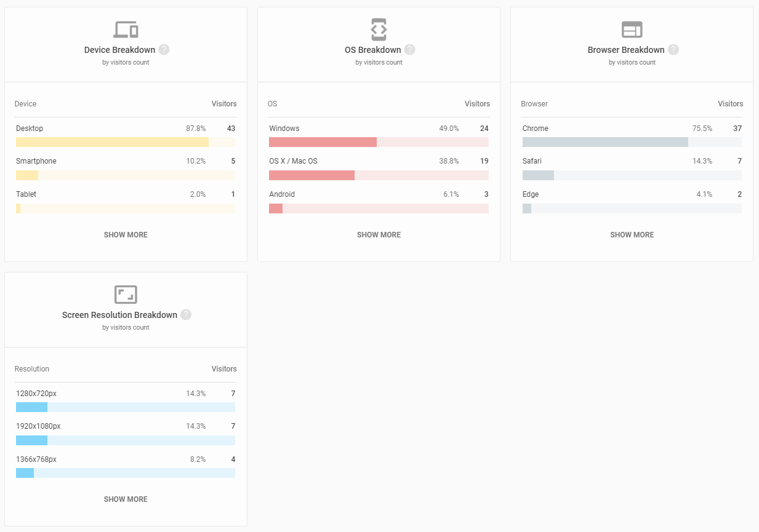Click the 75.5% Chrome percentage
This screenshot has width=759, height=532.
click(702, 129)
